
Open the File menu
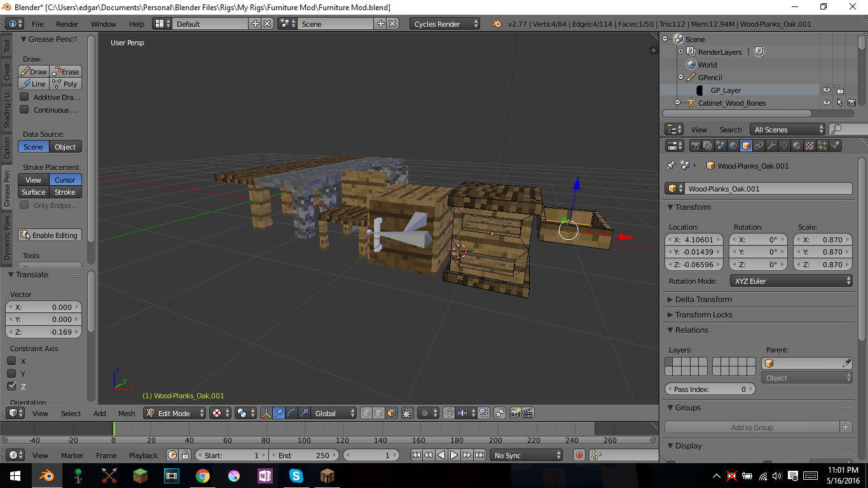pyautogui.click(x=38, y=24)
